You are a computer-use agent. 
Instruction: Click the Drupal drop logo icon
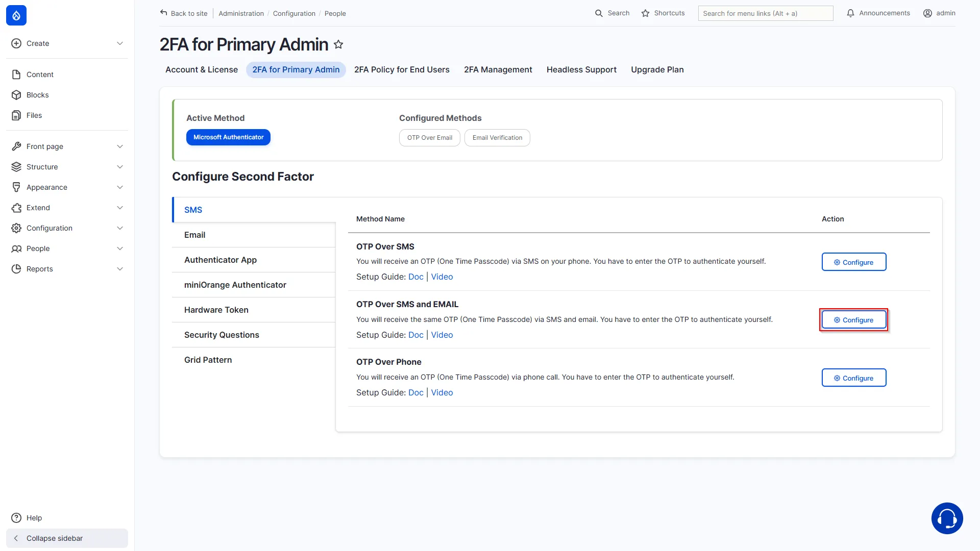16,15
